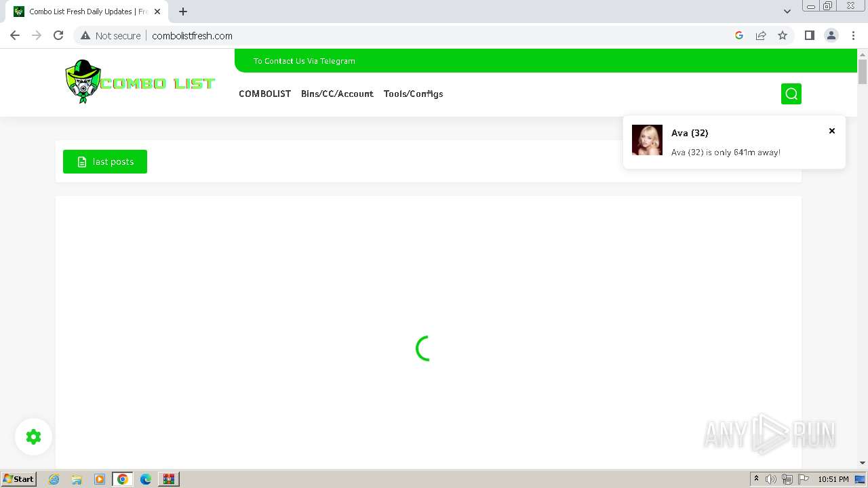This screenshot has width=868, height=488.
Task: Expand the tab search dropdown arrow
Action: tap(787, 11)
